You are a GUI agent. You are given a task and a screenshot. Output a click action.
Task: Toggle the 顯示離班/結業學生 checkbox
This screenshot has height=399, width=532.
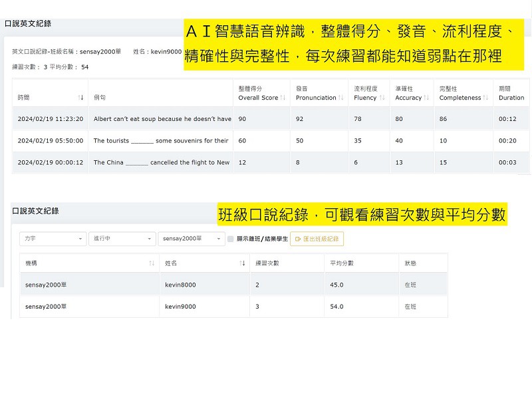230,239
